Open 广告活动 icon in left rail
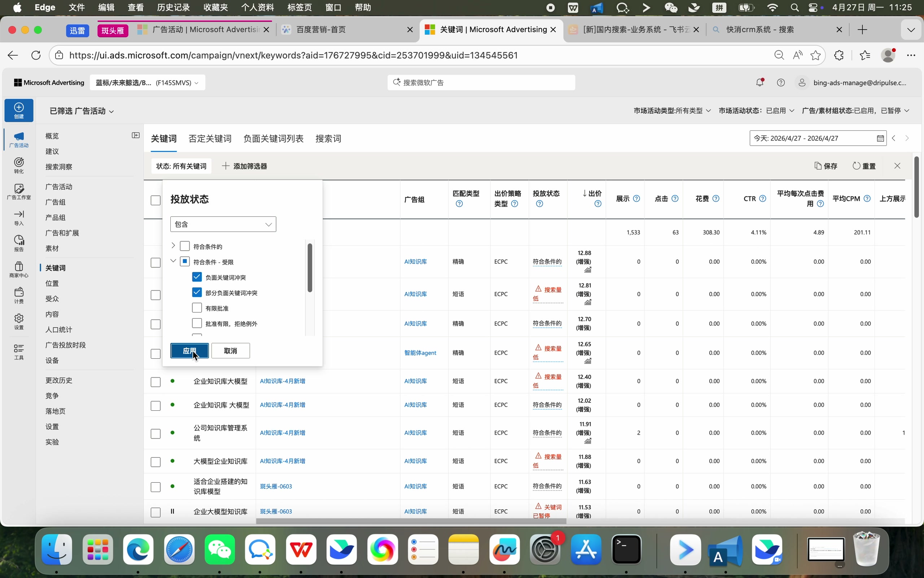Image resolution: width=924 pixels, height=578 pixels. (19, 139)
